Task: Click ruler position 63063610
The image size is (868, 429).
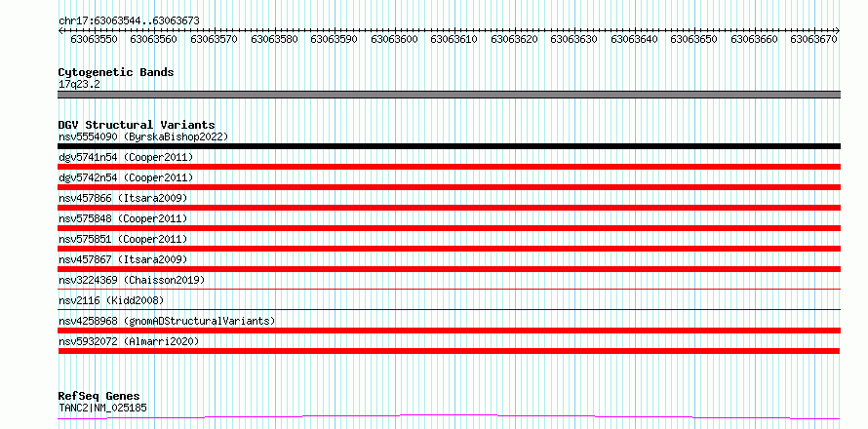Action: (454, 39)
